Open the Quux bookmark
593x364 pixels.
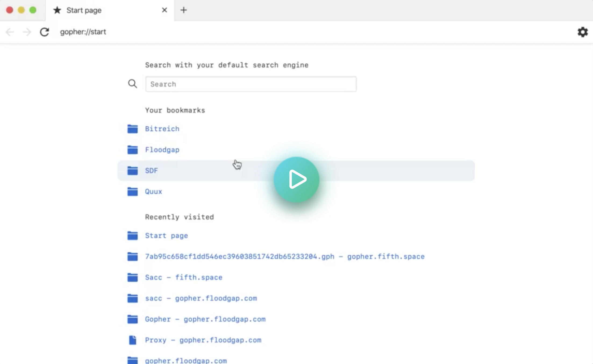pyautogui.click(x=153, y=192)
